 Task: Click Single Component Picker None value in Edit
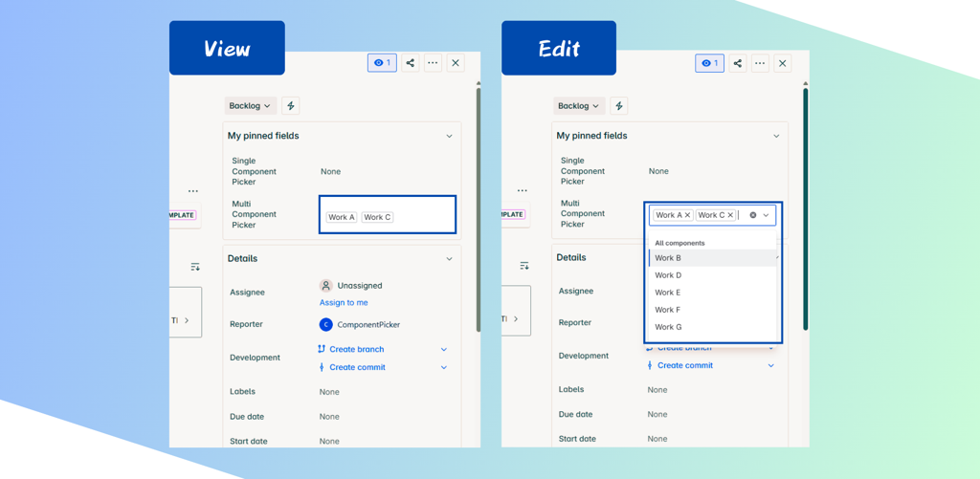tap(658, 171)
